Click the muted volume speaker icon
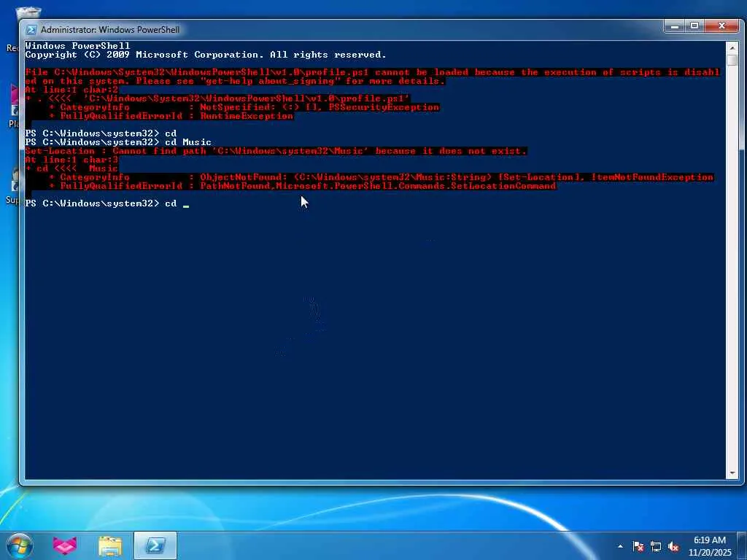The image size is (747, 560). pos(673,546)
